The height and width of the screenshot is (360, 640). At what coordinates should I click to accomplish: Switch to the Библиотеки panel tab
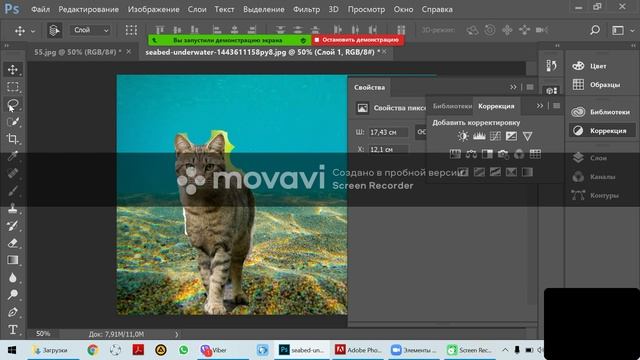452,106
